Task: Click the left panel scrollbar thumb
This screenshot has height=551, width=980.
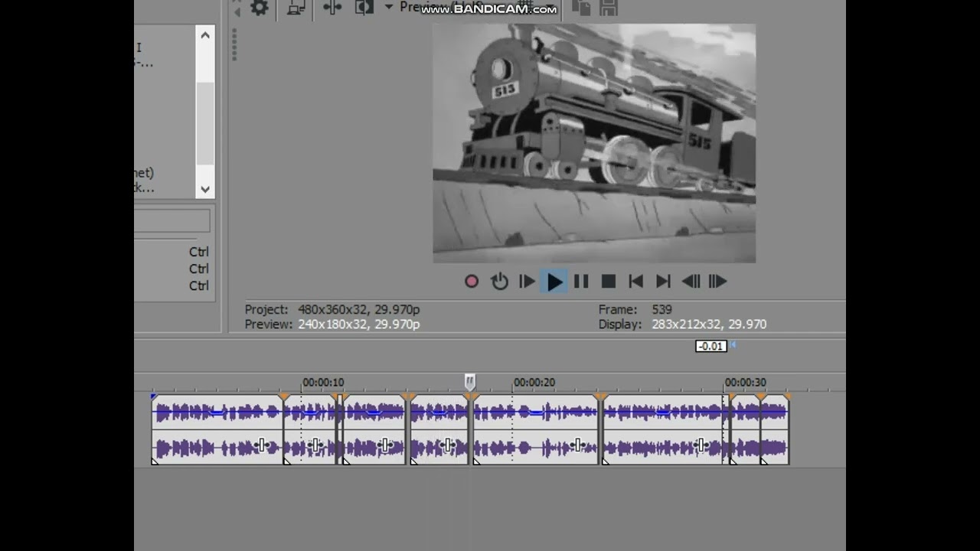Action: click(x=205, y=123)
